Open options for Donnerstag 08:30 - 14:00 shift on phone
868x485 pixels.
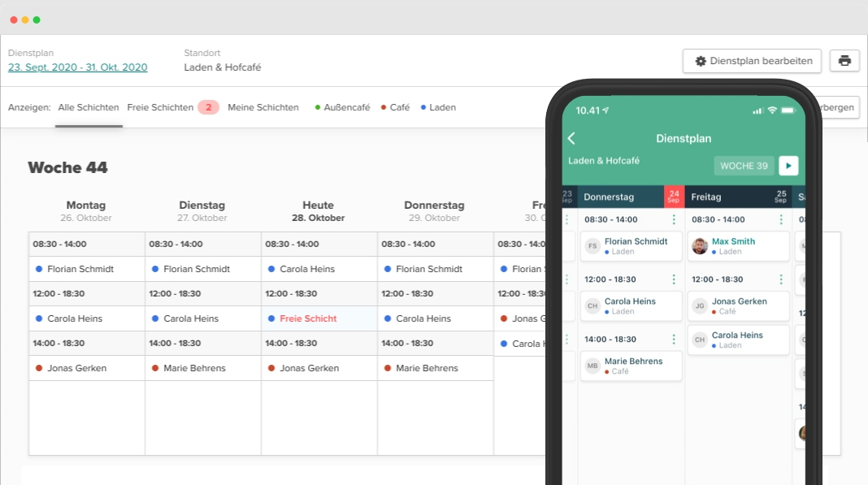[x=674, y=219]
